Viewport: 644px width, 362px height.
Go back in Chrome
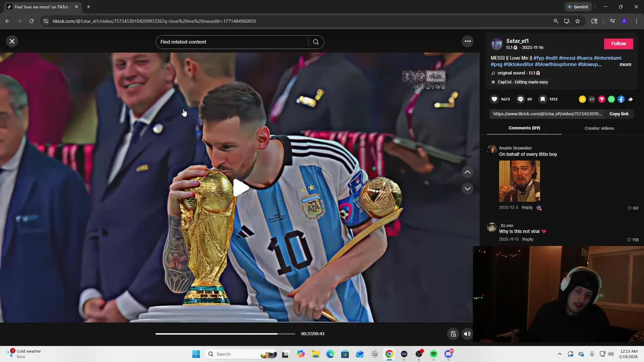click(x=7, y=21)
